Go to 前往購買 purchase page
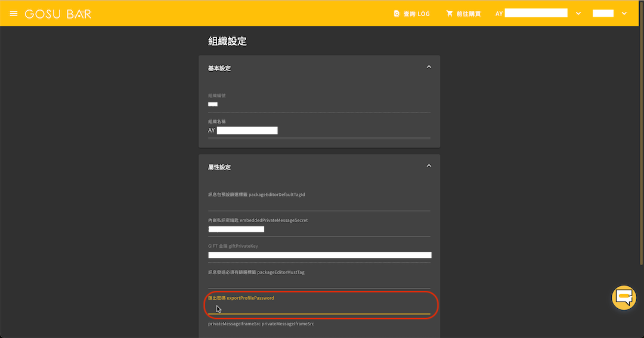Image resolution: width=644 pixels, height=338 pixels. tap(464, 14)
